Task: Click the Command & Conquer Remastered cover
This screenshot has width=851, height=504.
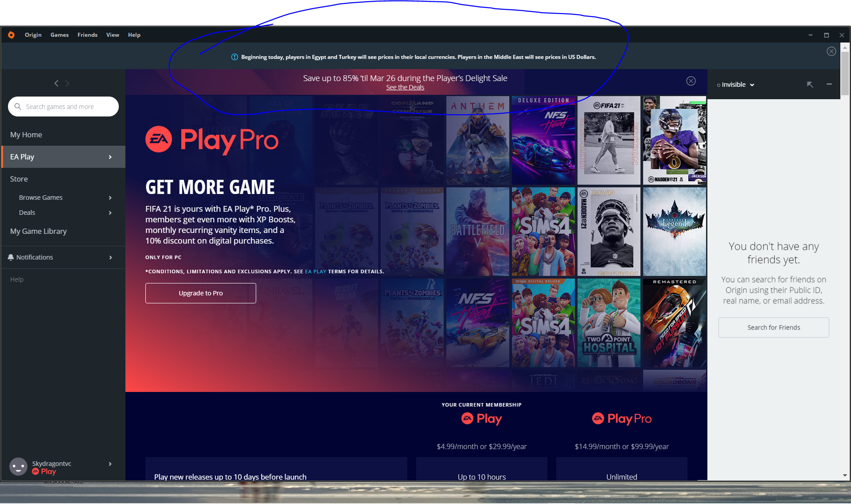Action: 412,140
